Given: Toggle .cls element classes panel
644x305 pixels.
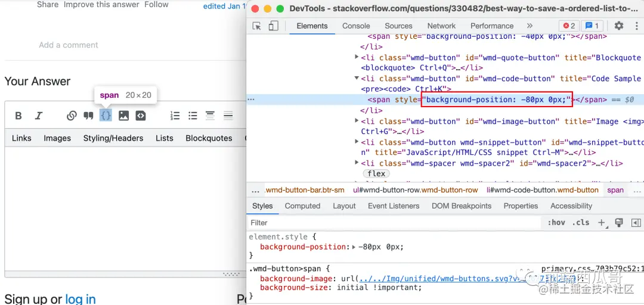Looking at the screenshot, I should (580, 222).
